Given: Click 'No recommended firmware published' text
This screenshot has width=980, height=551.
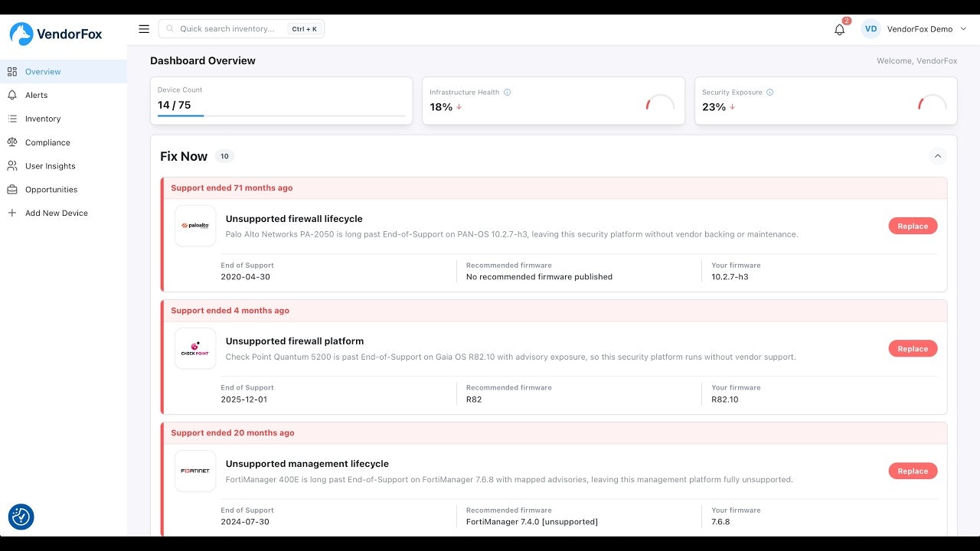Looking at the screenshot, I should (539, 277).
